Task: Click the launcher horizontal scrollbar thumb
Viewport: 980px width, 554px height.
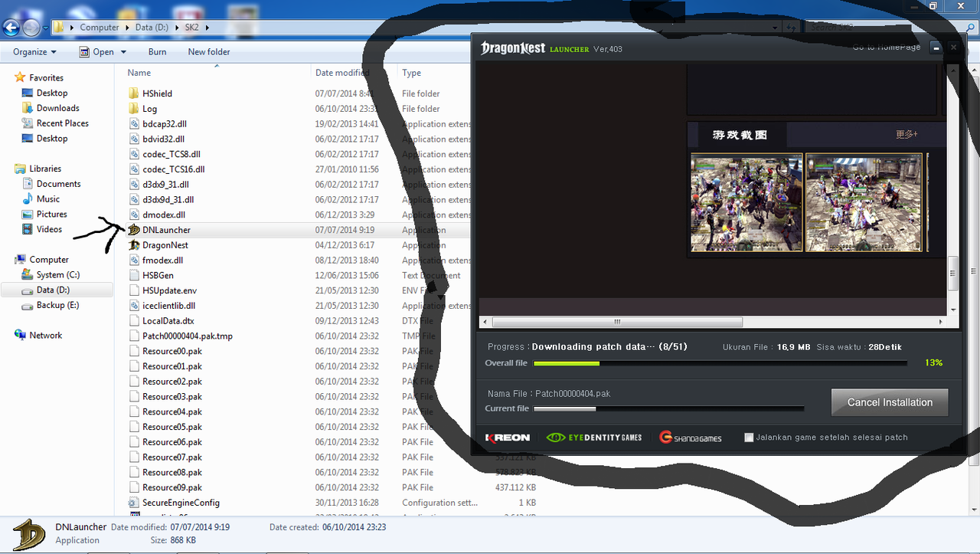Action: tap(617, 323)
